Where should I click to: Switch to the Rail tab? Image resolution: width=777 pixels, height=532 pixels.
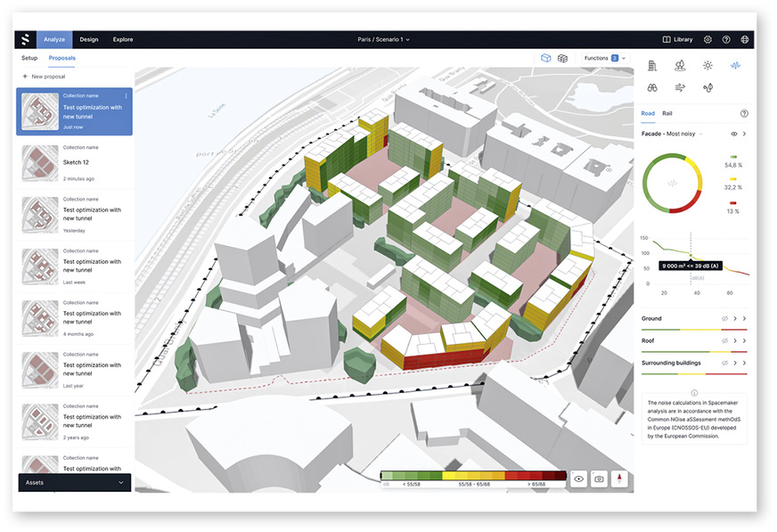tap(667, 114)
